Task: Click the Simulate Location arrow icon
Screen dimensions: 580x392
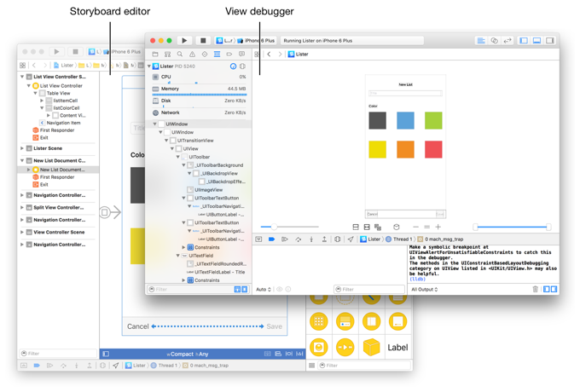Action: click(351, 239)
